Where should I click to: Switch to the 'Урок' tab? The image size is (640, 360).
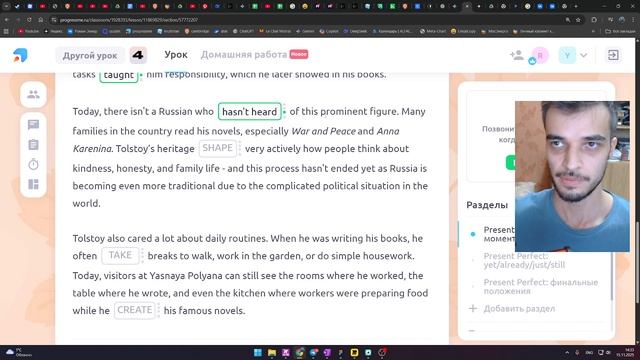coord(176,55)
